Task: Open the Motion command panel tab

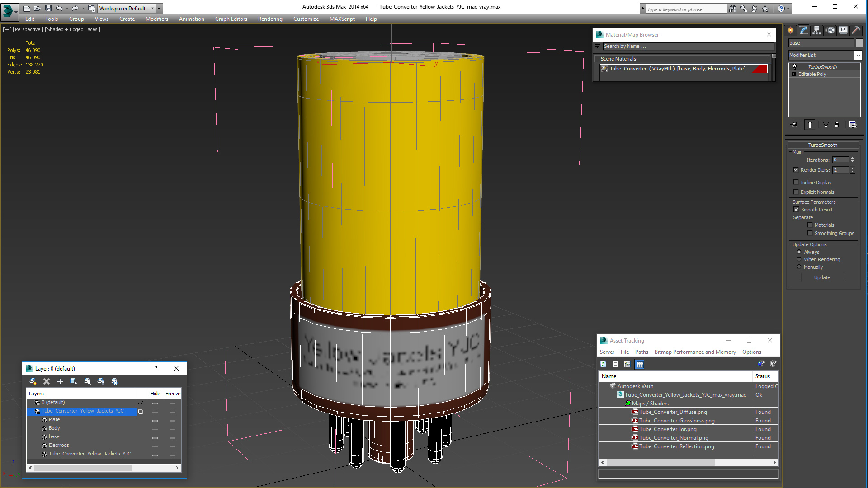Action: [x=830, y=30]
